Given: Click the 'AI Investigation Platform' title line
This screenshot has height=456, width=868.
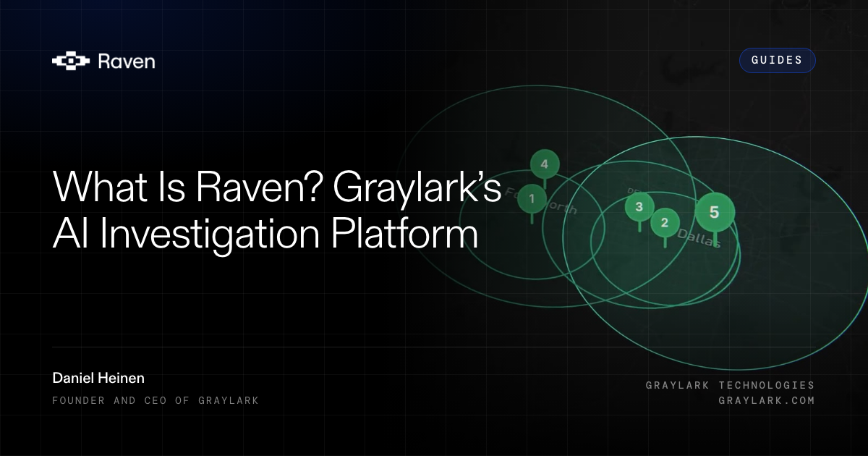Looking at the screenshot, I should click(x=265, y=233).
